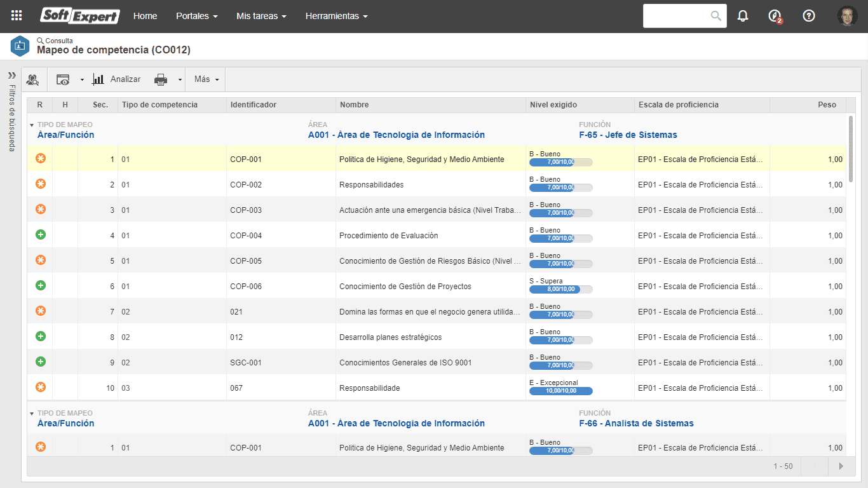The width and height of the screenshot is (868, 488).
Task: Open the print options dropdown arrow
Action: tap(180, 80)
